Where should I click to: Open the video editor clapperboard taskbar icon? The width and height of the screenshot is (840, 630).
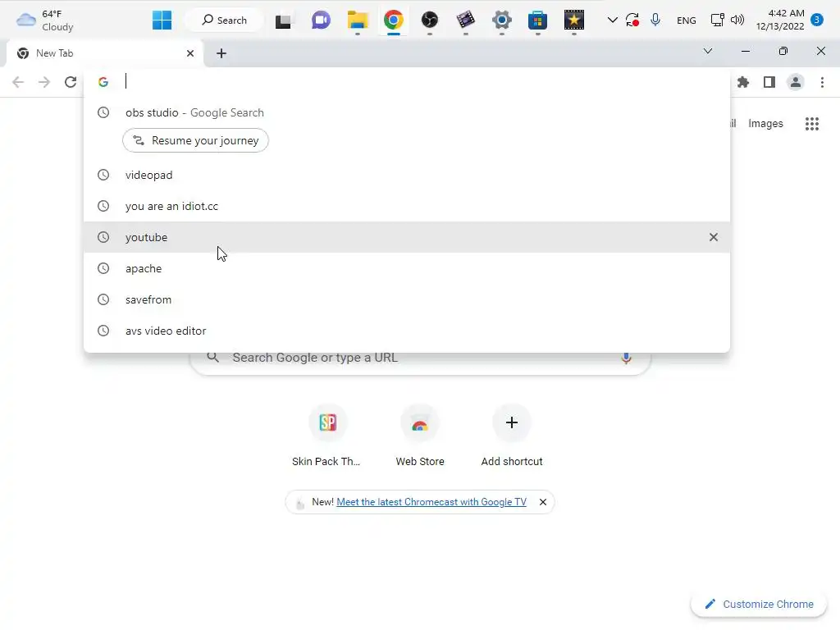(466, 21)
